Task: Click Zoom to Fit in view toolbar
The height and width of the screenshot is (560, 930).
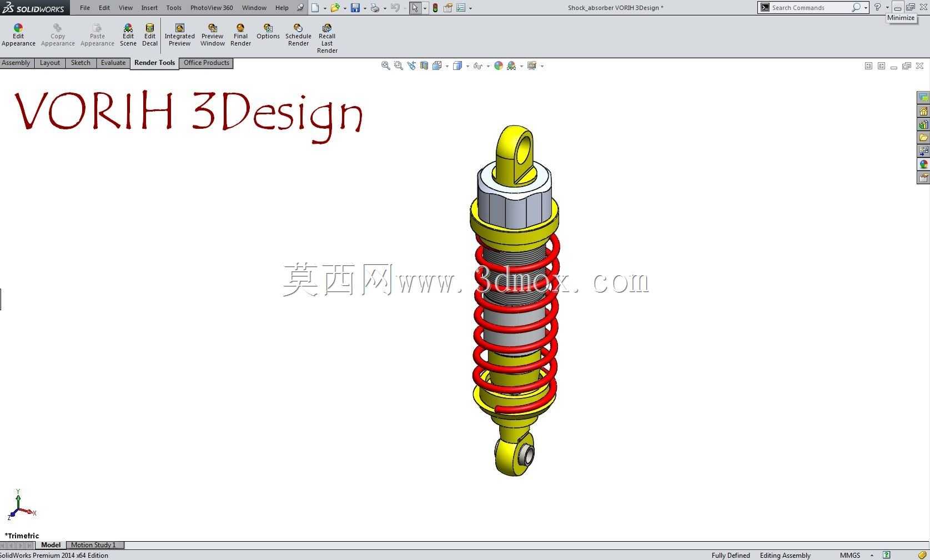Action: [386, 65]
